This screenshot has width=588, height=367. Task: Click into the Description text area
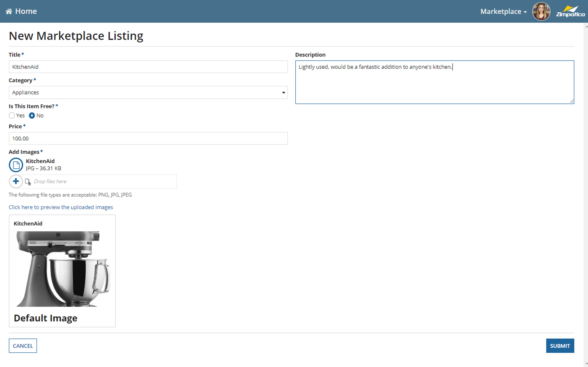coord(434,82)
